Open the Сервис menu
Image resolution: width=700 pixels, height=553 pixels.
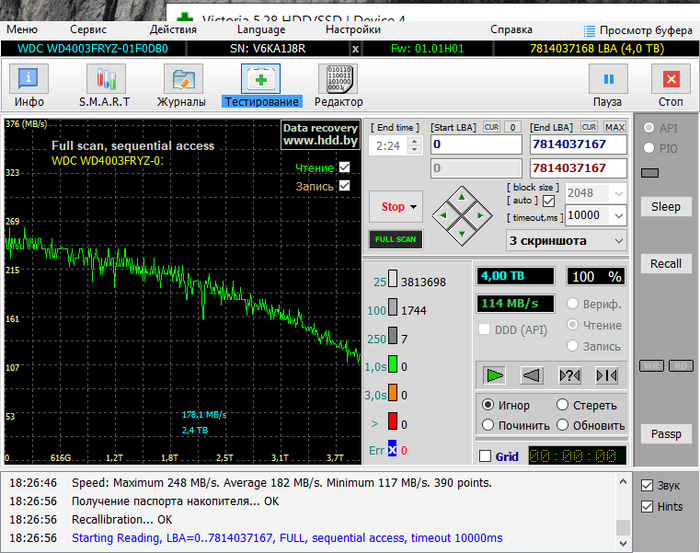click(88, 30)
